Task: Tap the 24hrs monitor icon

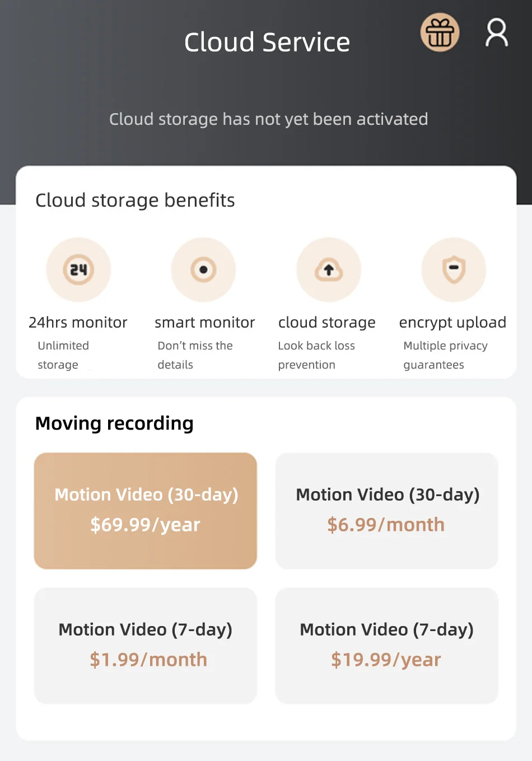Action: [78, 270]
